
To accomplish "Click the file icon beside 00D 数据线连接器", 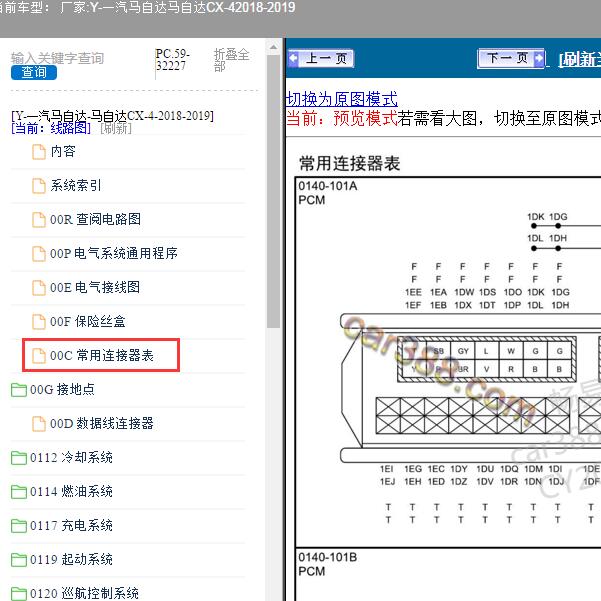I will click(38, 424).
